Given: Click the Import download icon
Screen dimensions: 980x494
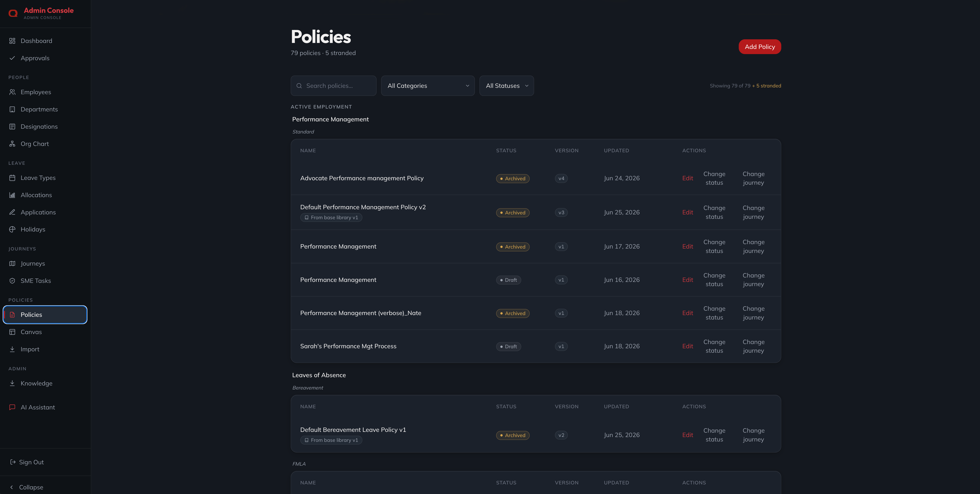Looking at the screenshot, I should click(12, 349).
